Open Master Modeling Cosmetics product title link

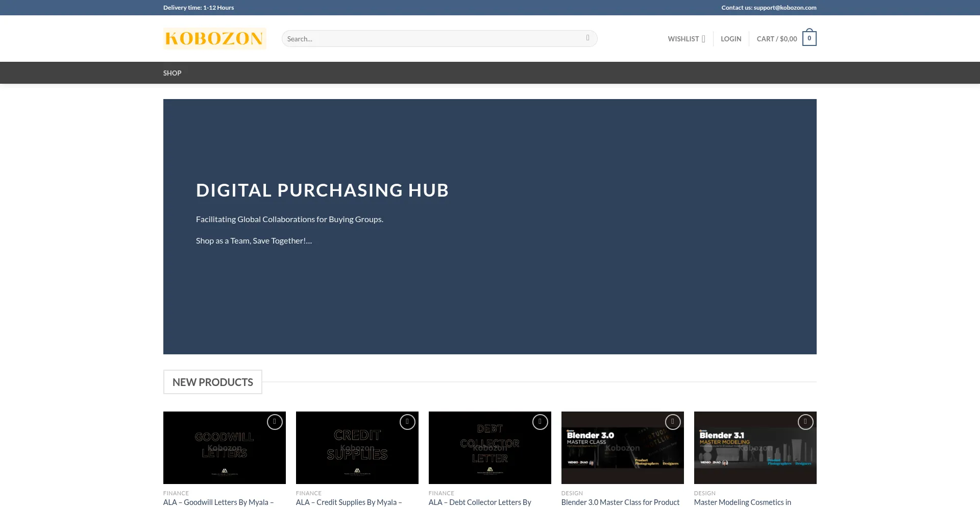pos(742,502)
